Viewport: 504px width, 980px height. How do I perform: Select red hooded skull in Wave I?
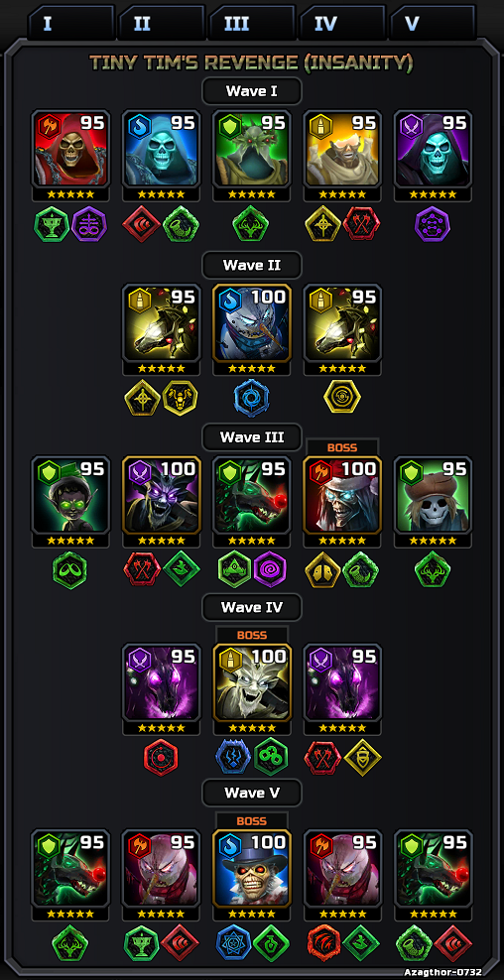(x=70, y=150)
